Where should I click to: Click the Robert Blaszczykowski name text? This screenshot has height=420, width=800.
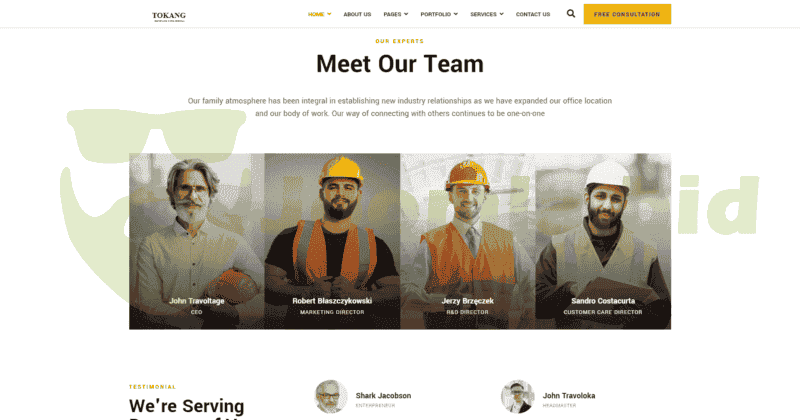point(332,301)
